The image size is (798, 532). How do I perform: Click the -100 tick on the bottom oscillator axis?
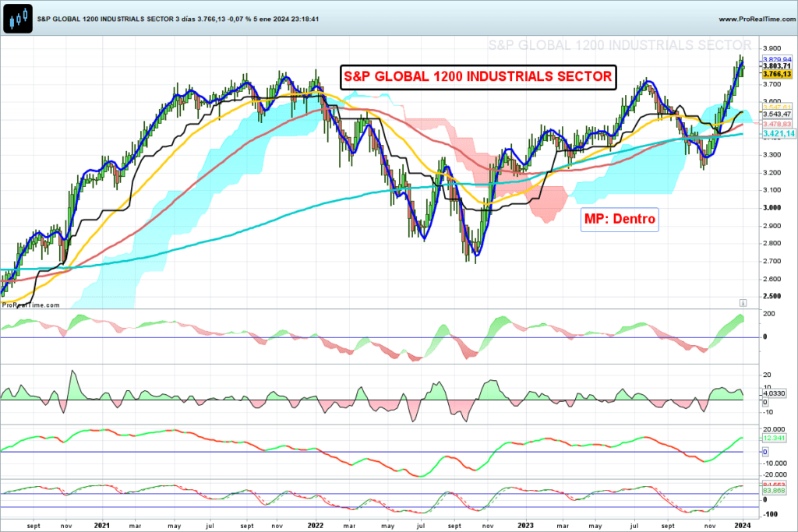pos(771,514)
